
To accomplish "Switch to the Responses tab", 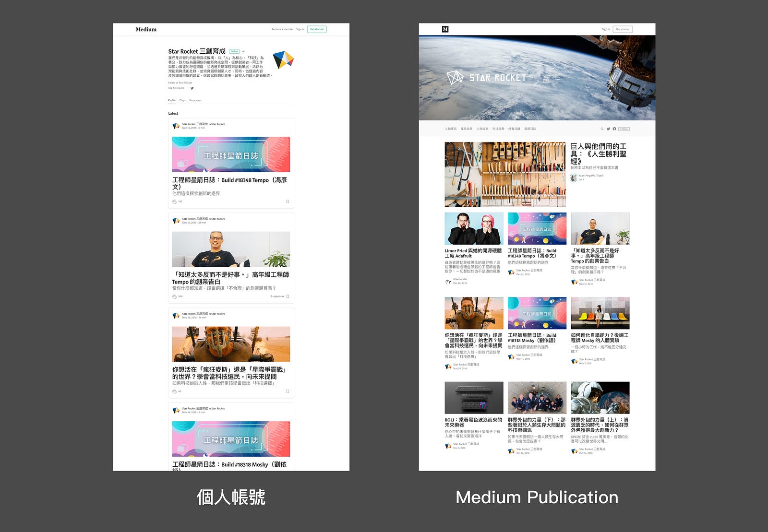I will coord(195,100).
